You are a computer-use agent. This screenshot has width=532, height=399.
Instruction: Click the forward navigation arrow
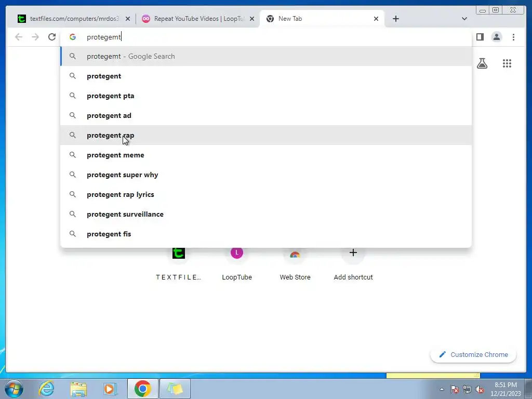[35, 37]
